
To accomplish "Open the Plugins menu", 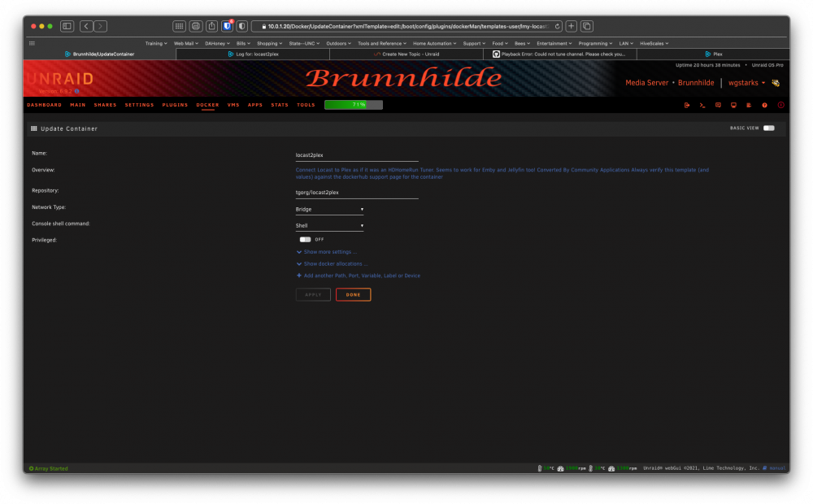I will [175, 105].
